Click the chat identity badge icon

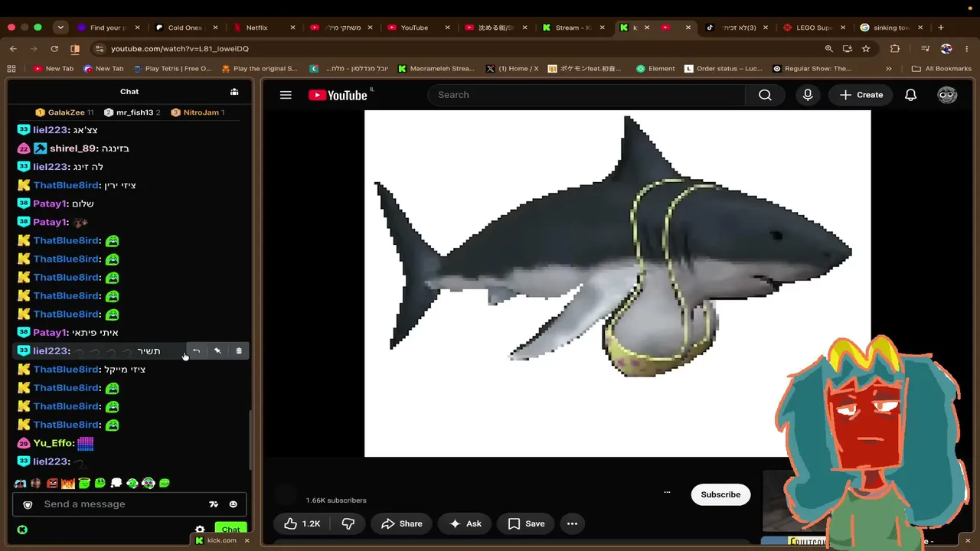(x=28, y=504)
